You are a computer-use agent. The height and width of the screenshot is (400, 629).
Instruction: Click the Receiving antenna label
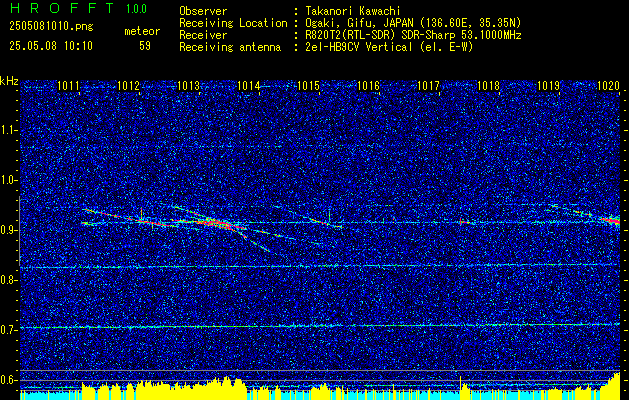coord(230,47)
